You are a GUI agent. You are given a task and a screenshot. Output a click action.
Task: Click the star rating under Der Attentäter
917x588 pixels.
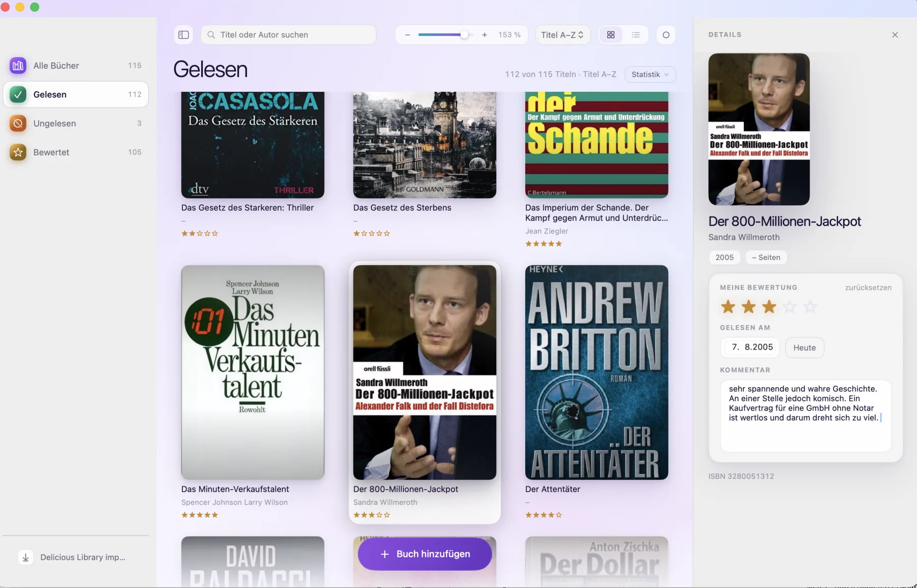pyautogui.click(x=544, y=515)
